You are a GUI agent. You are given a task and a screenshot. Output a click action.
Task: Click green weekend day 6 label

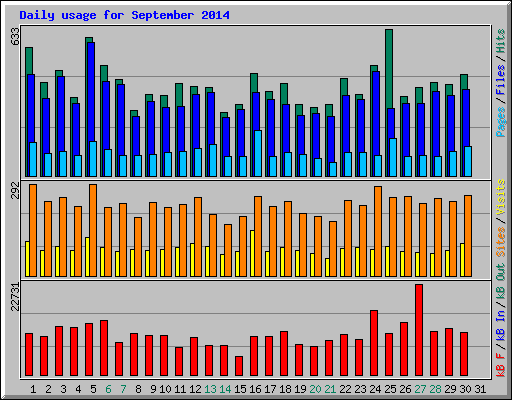108,389
